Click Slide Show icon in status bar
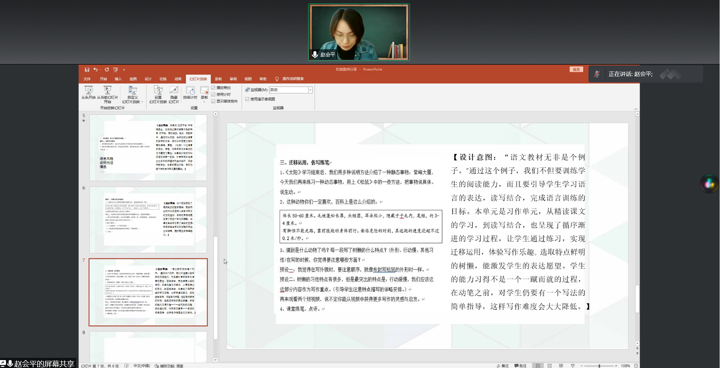The image size is (720, 368). coord(572,366)
